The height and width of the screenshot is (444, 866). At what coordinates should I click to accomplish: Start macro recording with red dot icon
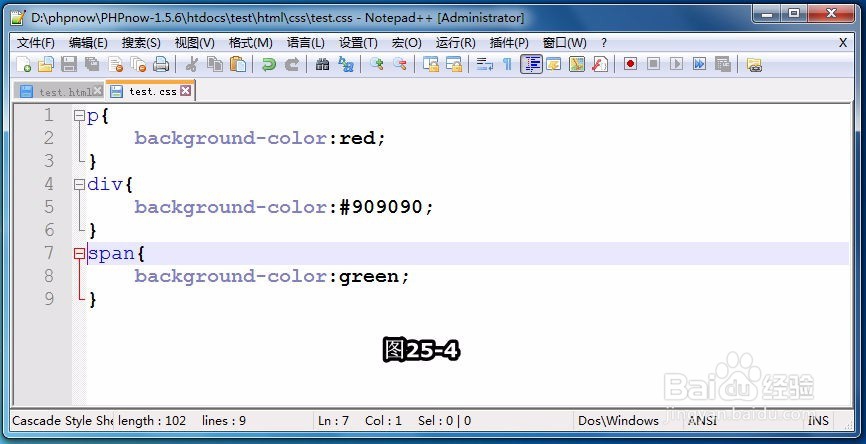pos(630,65)
